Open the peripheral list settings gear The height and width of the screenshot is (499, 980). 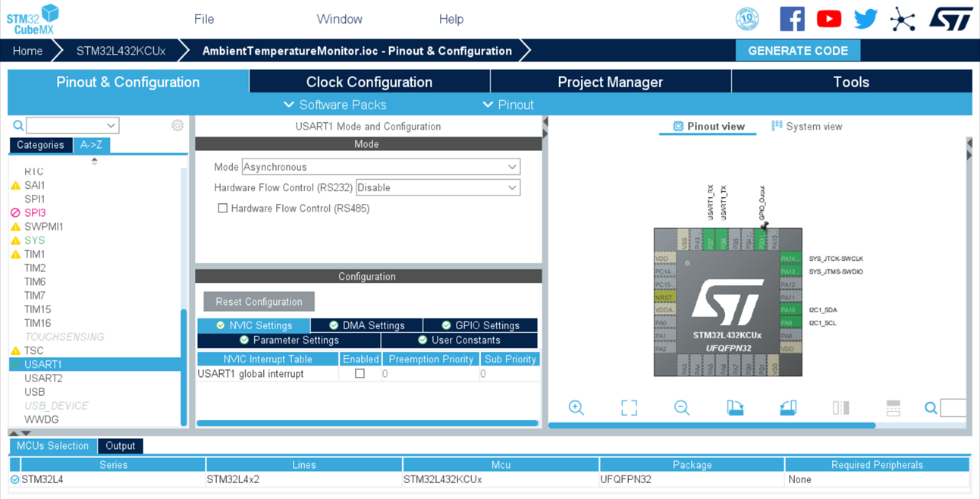click(x=177, y=125)
